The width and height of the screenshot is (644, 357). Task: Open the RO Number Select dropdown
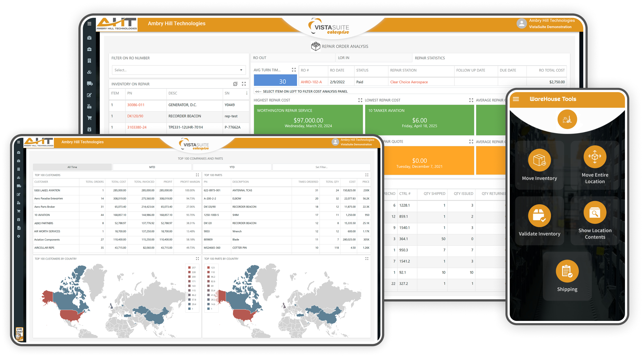click(x=179, y=70)
